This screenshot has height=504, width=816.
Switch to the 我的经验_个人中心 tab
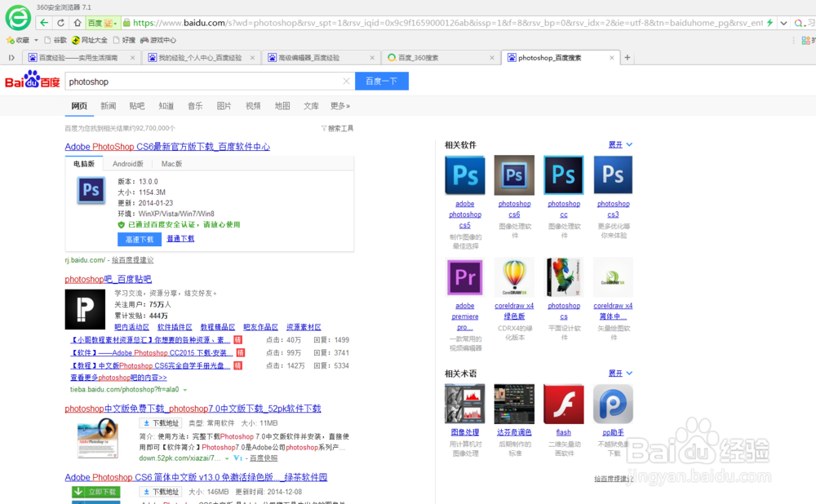pos(200,58)
